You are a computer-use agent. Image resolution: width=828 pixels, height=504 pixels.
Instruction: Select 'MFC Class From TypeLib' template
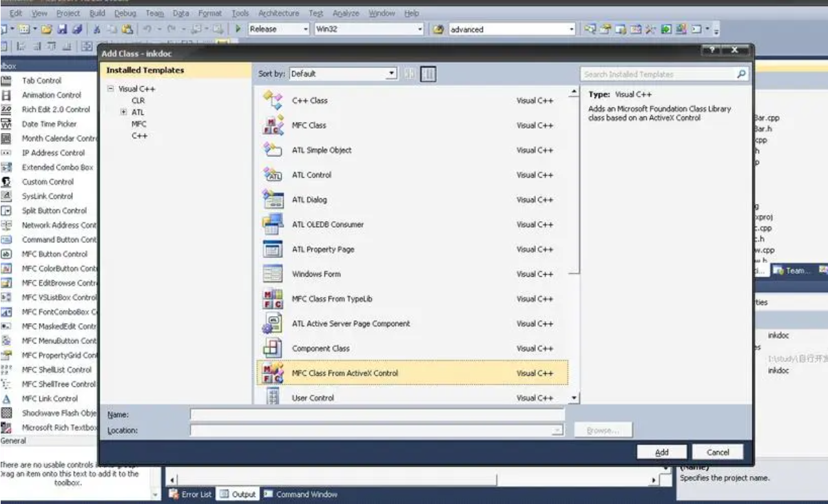tap(412, 299)
